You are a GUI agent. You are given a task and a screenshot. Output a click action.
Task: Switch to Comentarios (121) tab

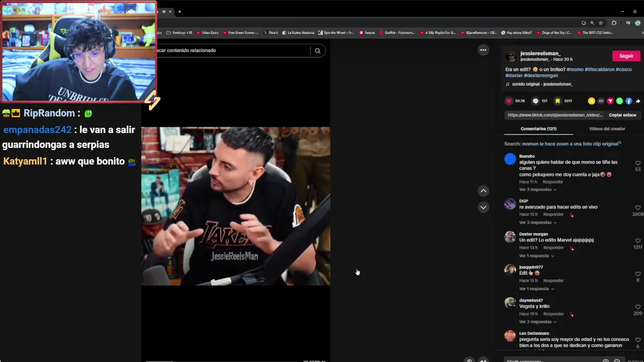[x=538, y=129]
